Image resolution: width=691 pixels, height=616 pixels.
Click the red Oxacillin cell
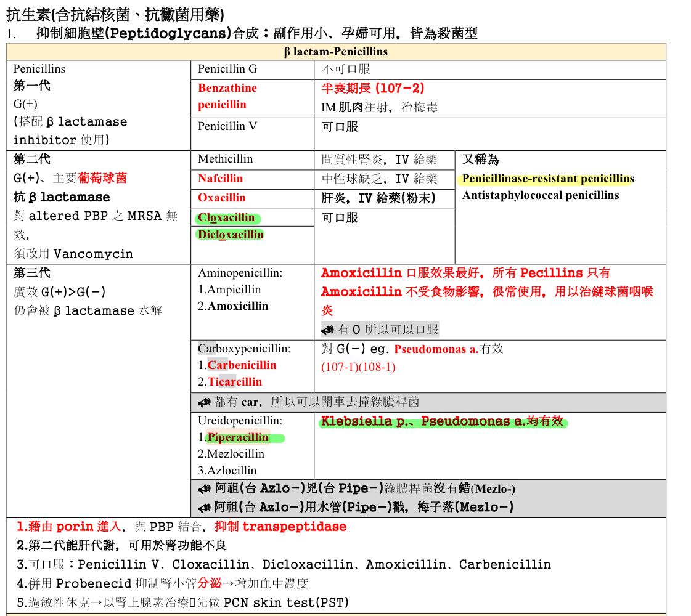pos(222,198)
